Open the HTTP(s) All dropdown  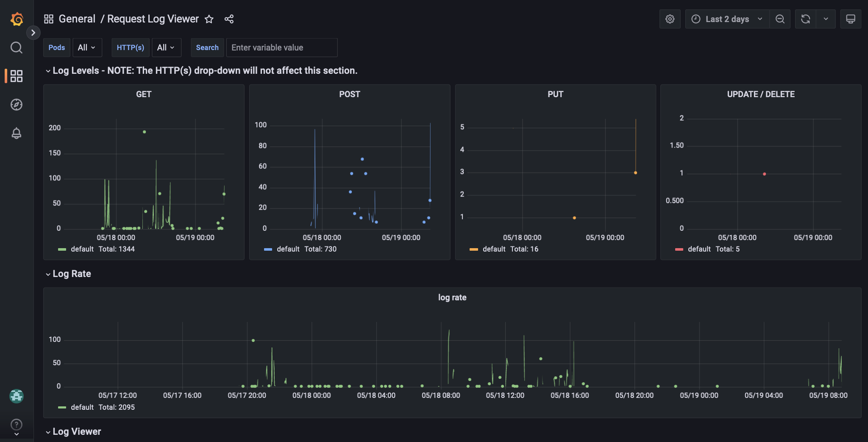(166, 48)
